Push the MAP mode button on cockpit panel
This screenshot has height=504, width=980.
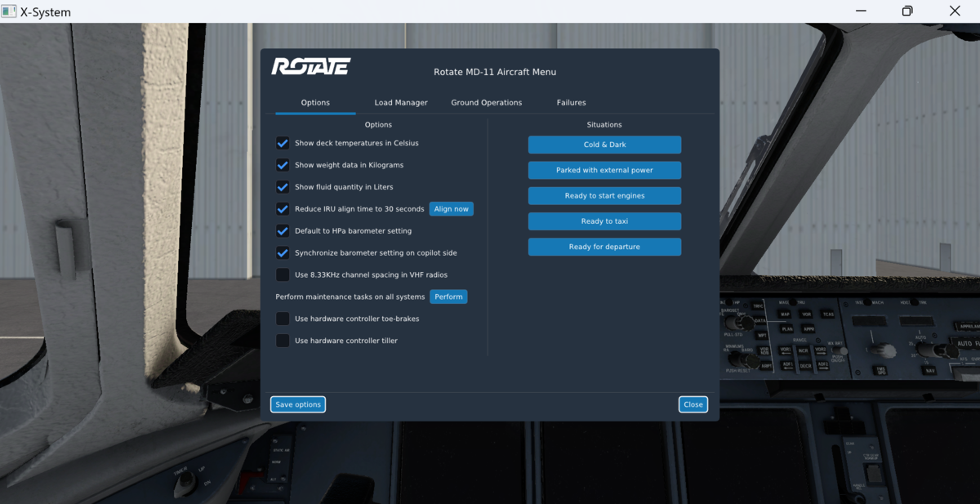pyautogui.click(x=784, y=314)
